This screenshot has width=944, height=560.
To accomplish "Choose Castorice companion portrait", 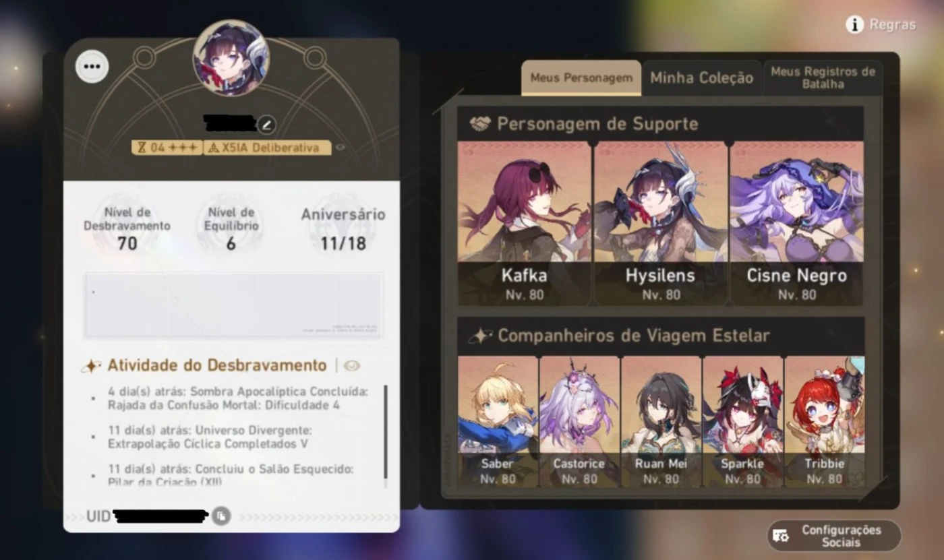I will [579, 422].
